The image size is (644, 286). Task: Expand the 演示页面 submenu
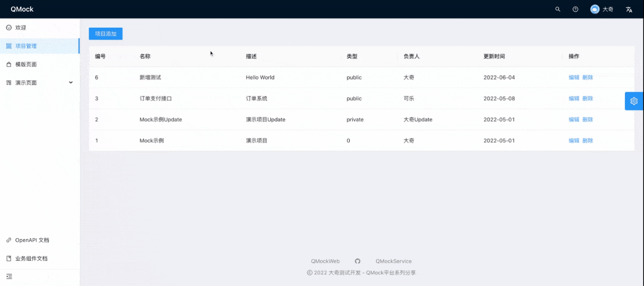40,83
